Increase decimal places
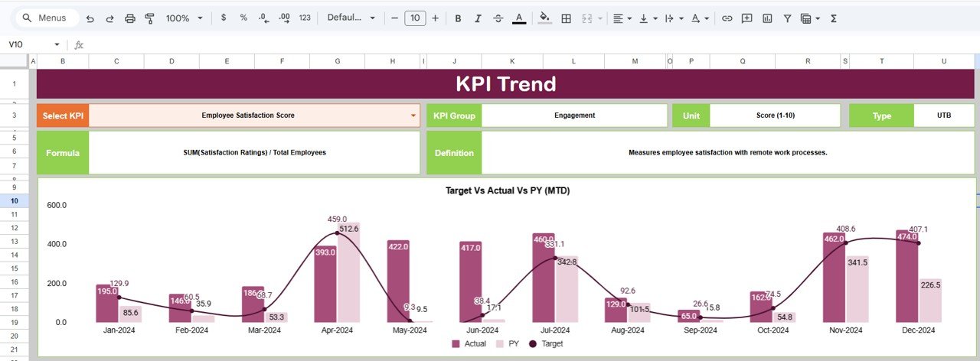This screenshot has width=980, height=361. 284,18
